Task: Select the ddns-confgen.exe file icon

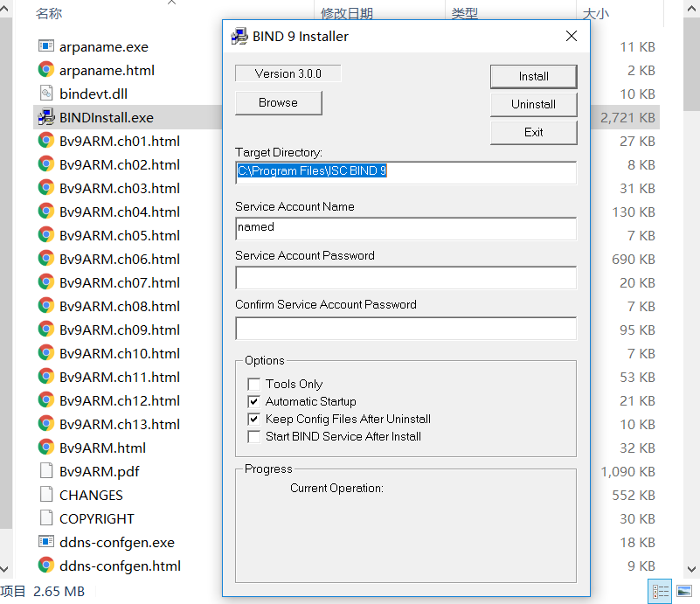Action: [46, 542]
